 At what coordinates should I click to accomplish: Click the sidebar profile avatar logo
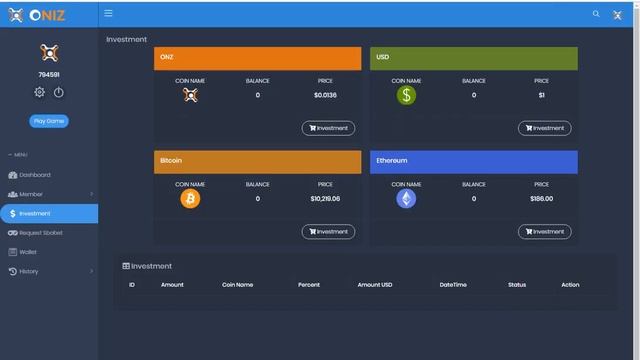tap(49, 53)
